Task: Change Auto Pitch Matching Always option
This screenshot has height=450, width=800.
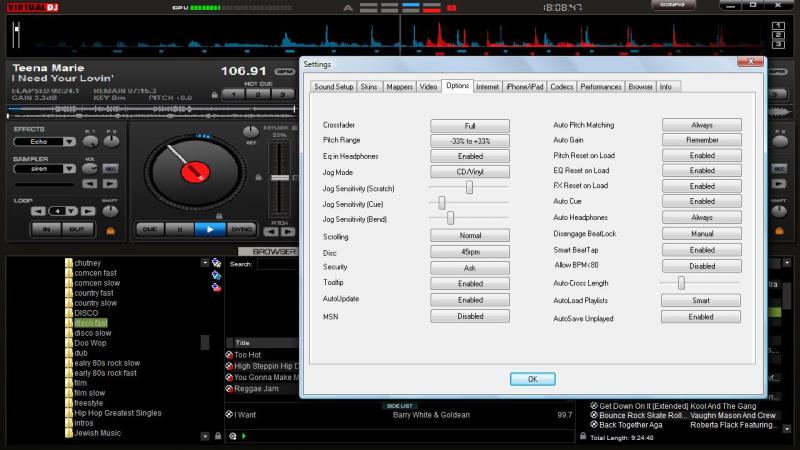Action: pos(702,125)
